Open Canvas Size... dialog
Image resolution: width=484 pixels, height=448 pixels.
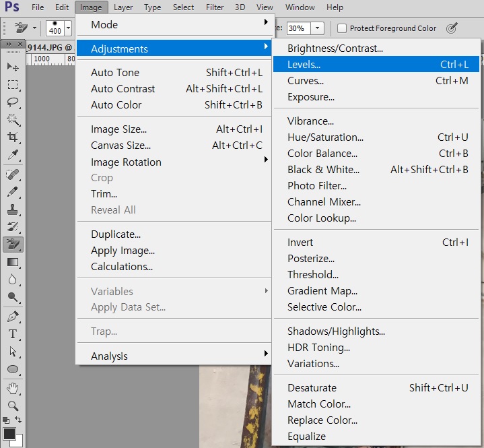174,146
